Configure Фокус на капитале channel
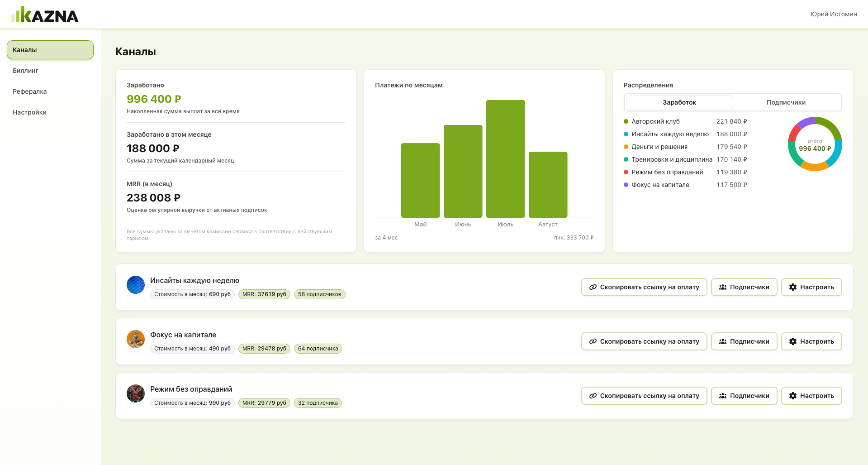Screen dimensions: 868x465 coord(811,341)
